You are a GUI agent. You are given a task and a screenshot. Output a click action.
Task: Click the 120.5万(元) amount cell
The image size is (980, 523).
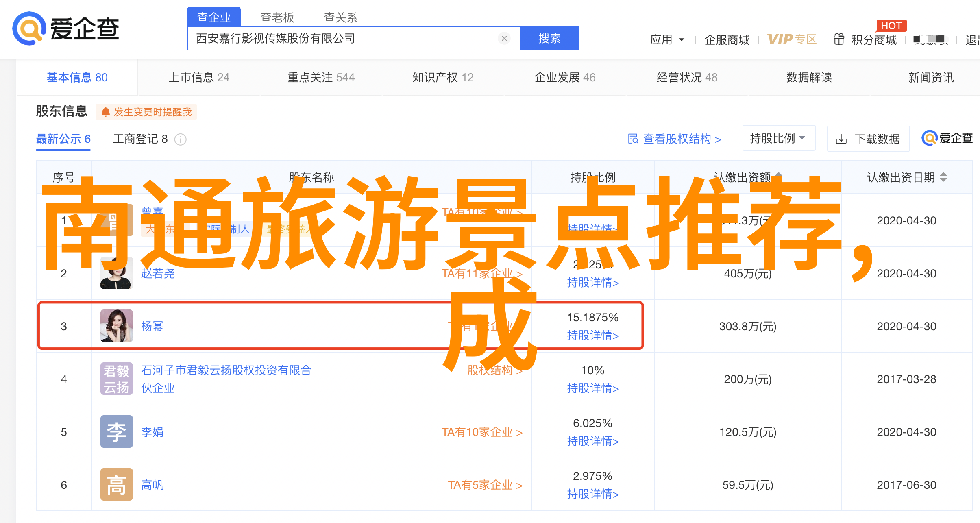(748, 432)
